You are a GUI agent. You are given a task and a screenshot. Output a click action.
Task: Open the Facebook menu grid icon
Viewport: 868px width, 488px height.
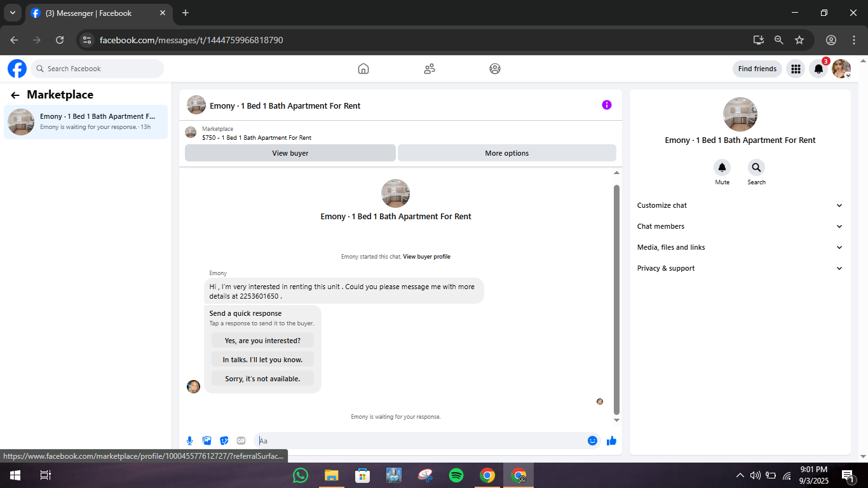(x=796, y=69)
